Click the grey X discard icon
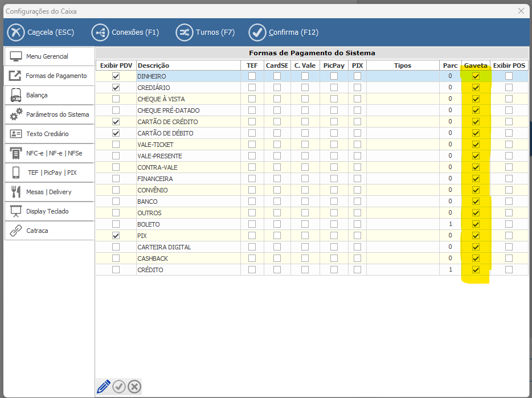The height and width of the screenshot is (398, 532). pos(134,387)
